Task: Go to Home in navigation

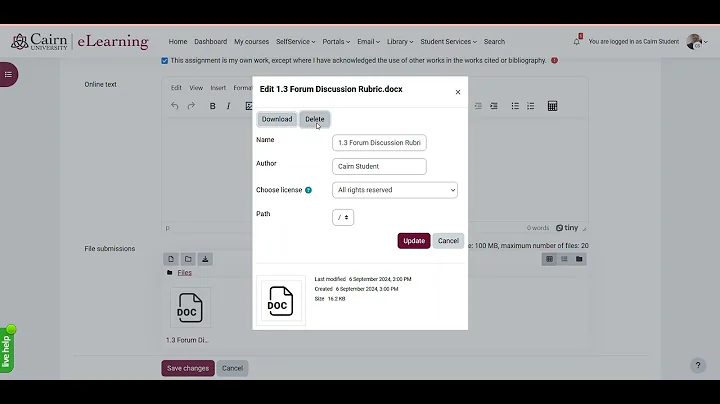Action: click(x=178, y=41)
